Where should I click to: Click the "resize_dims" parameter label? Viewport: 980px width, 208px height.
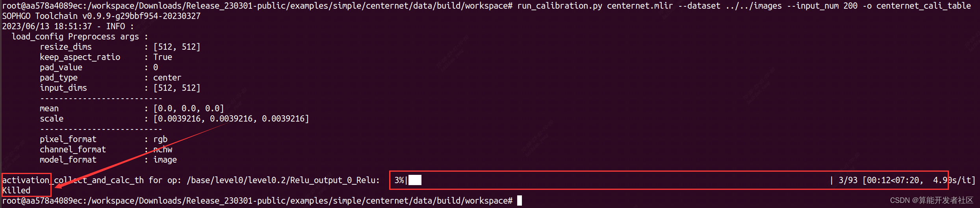[65, 47]
